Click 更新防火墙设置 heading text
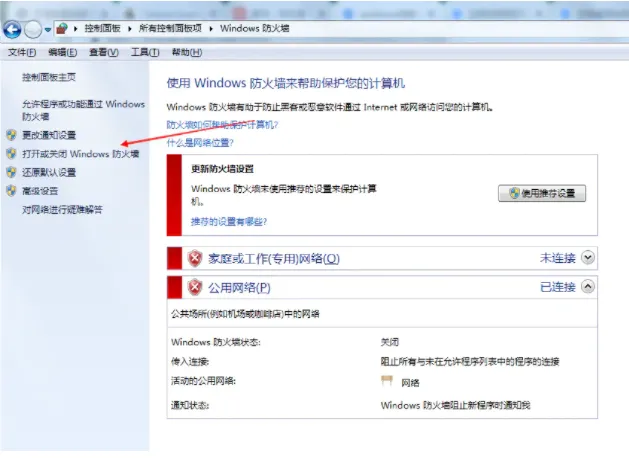Viewport: 629px width, 458px height. [222, 169]
